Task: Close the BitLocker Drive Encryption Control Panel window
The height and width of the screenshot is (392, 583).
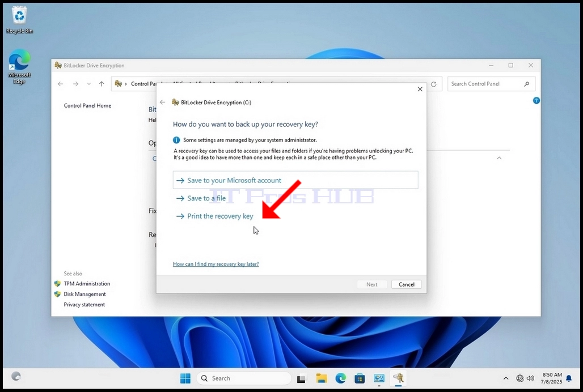Action: coord(531,65)
